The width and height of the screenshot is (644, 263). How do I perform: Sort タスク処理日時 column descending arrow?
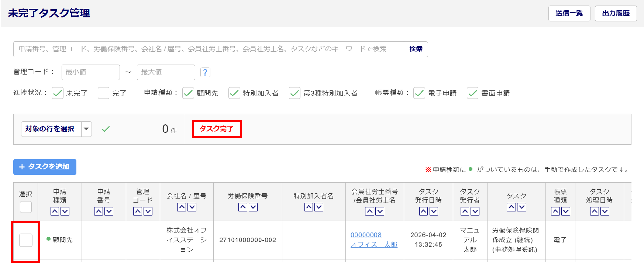coord(605,211)
